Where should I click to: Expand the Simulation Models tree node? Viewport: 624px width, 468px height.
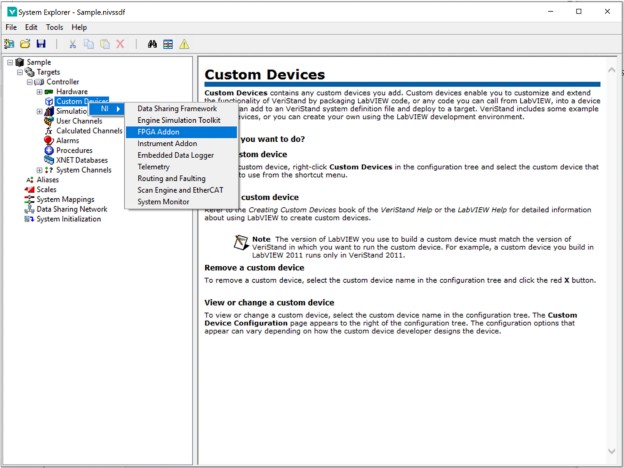coord(39,111)
